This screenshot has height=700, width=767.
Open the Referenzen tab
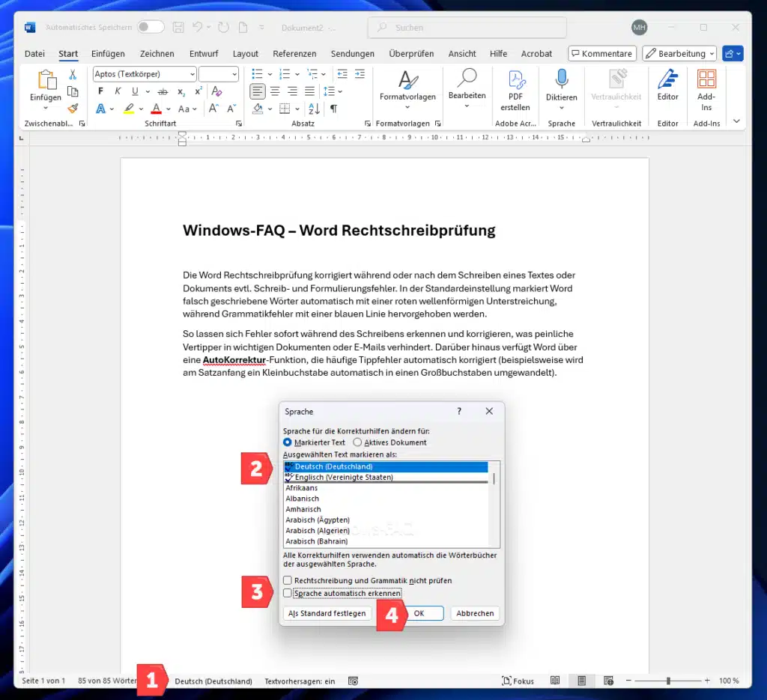pos(294,54)
